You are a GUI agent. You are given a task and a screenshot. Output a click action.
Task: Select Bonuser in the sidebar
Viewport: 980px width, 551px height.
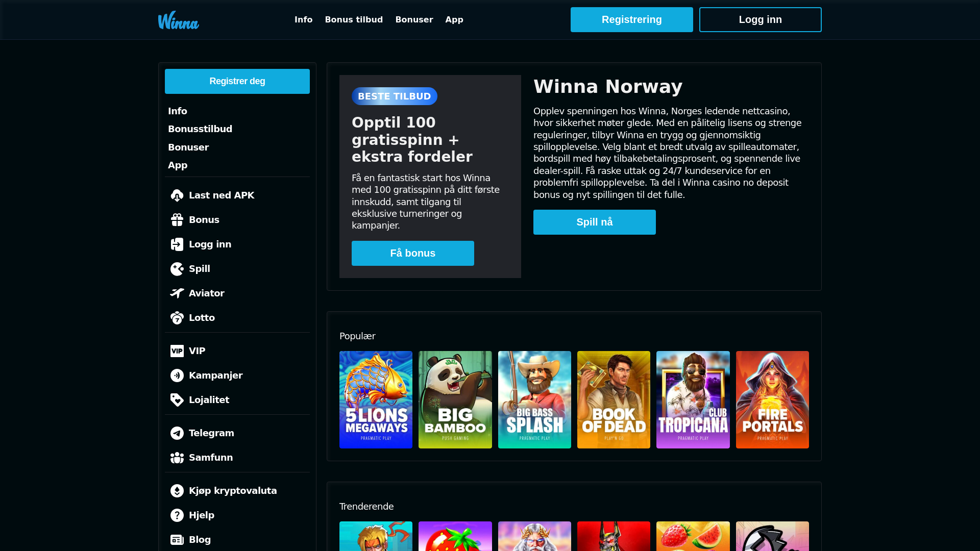pos(188,147)
